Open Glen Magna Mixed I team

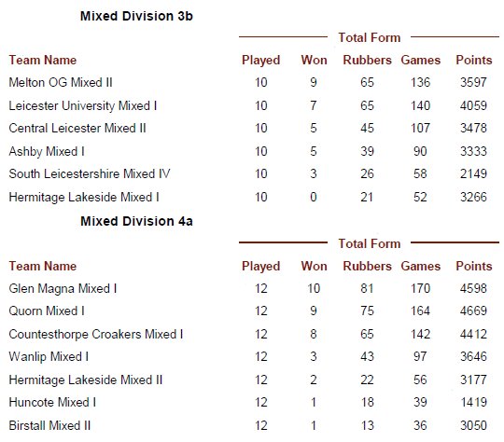63,288
